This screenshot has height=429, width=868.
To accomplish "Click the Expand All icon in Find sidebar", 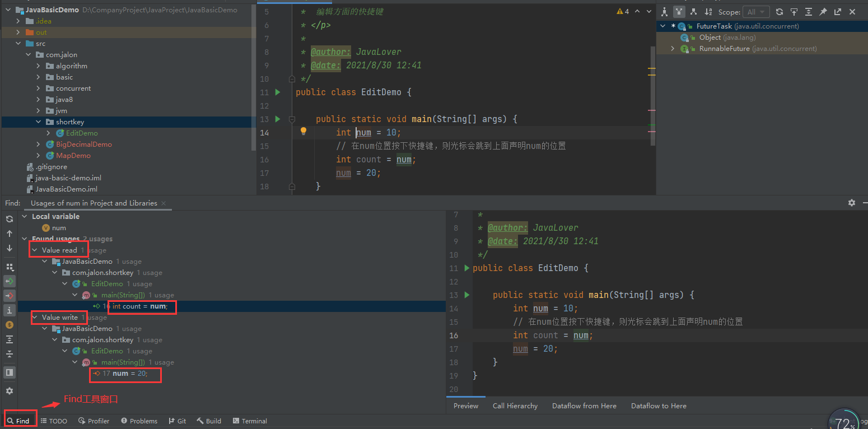I will tap(10, 339).
